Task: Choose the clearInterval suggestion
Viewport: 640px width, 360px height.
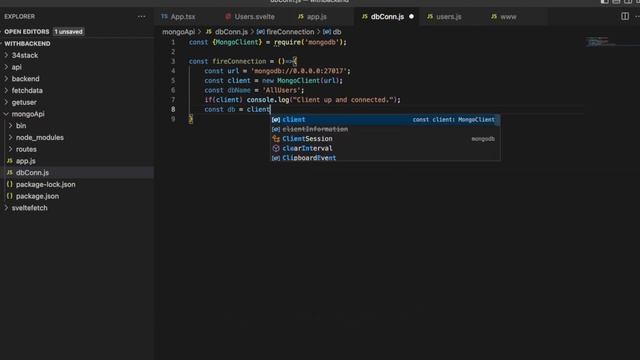Action: pos(385,149)
